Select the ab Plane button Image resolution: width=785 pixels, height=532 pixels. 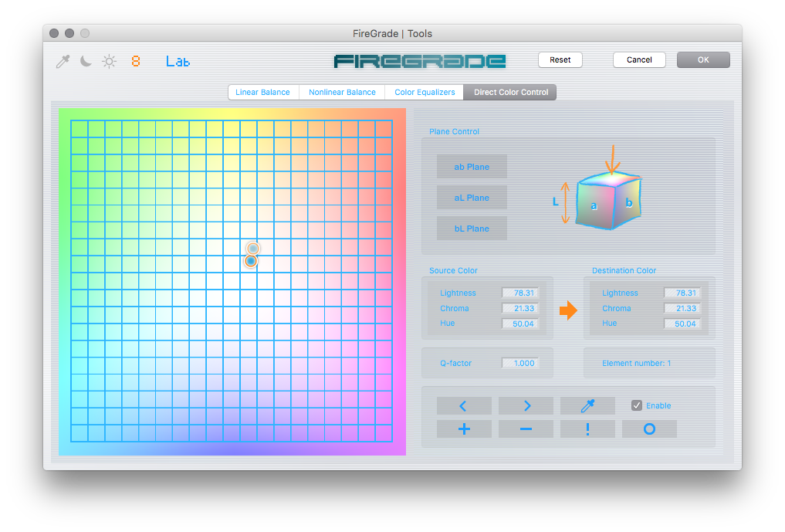pos(472,167)
